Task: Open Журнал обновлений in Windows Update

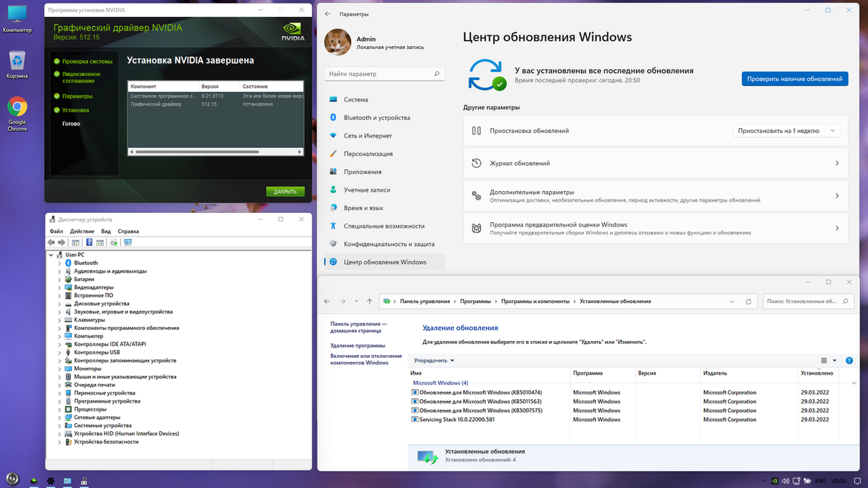Action: [x=656, y=163]
